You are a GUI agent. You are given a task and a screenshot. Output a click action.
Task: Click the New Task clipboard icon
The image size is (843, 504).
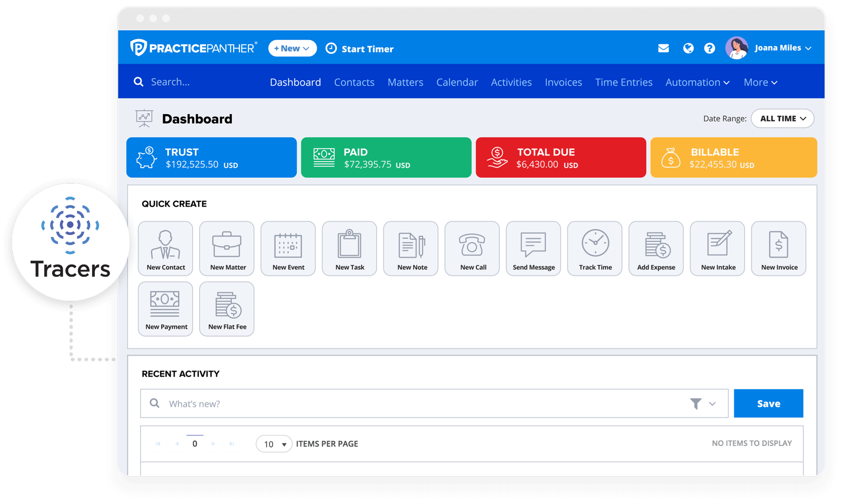(x=349, y=248)
